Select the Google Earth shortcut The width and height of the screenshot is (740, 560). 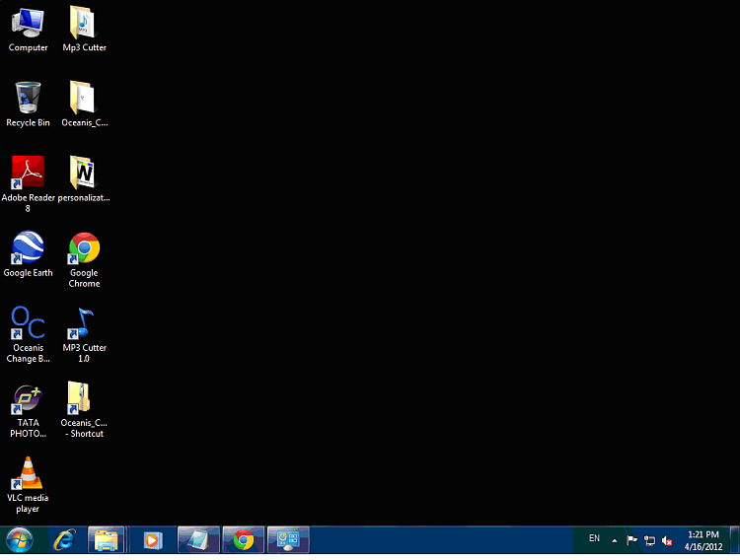28,254
